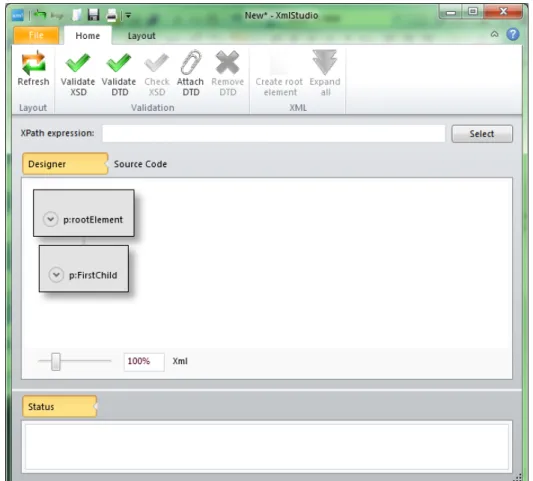The width and height of the screenshot is (533, 481).
Task: Select the p:rootElement node label
Action: [93, 220]
